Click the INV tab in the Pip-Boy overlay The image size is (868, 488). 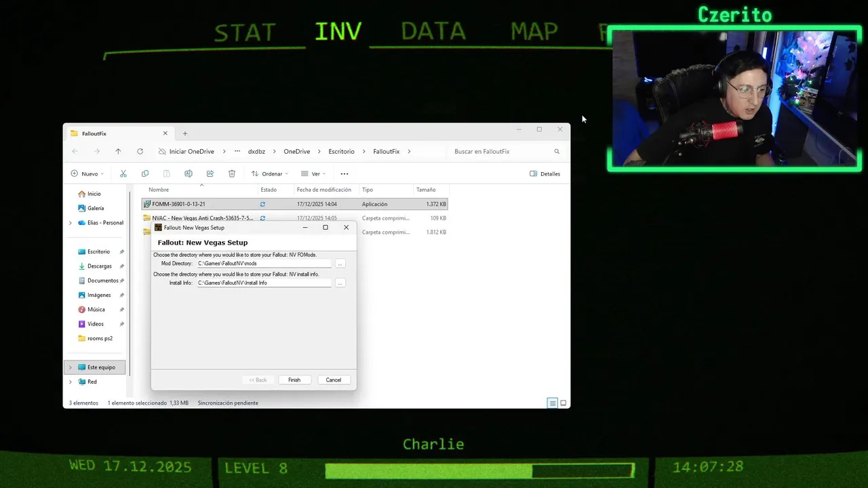(338, 31)
